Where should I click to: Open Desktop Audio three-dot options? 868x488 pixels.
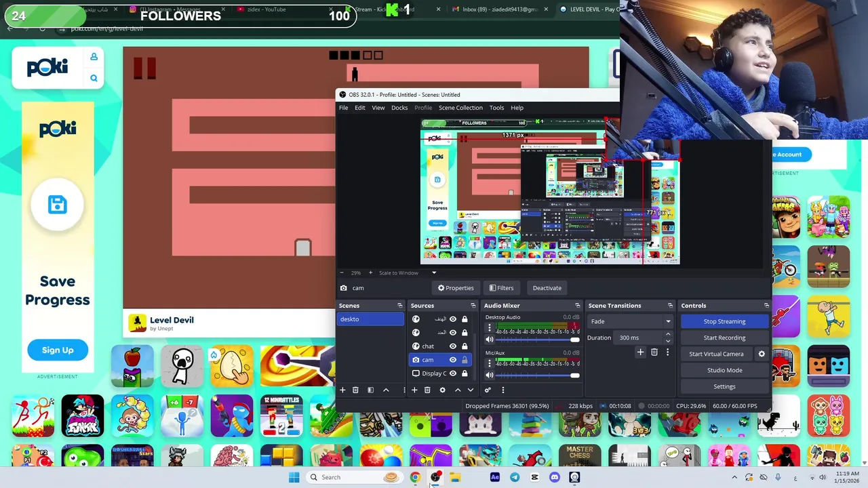pyautogui.click(x=490, y=327)
